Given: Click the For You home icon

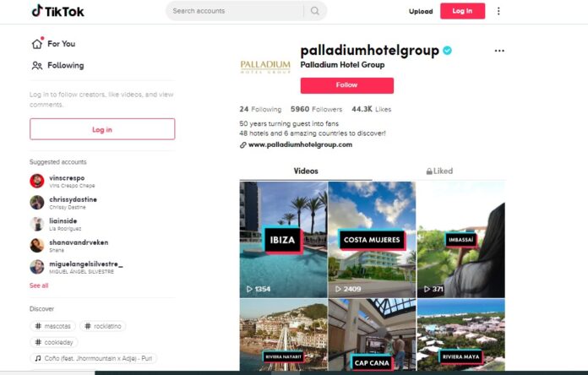Looking at the screenshot, I should click(x=37, y=44).
